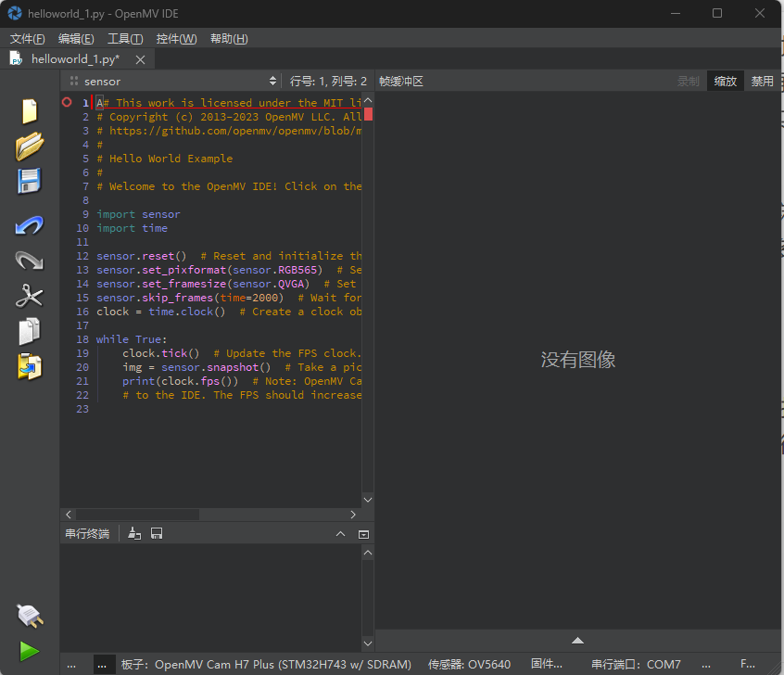Toggle the 缩放 zoom option
Viewport: 784px width, 675px height.
(726, 81)
